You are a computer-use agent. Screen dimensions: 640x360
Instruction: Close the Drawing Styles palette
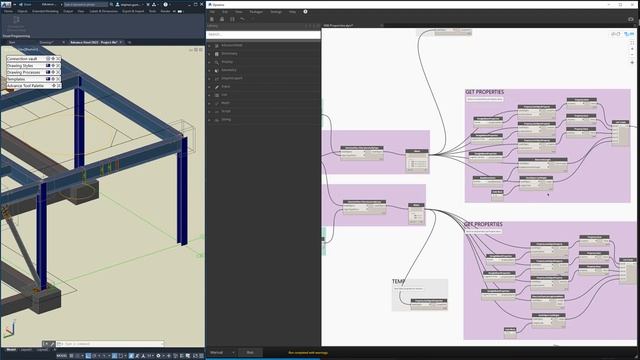(x=58, y=65)
